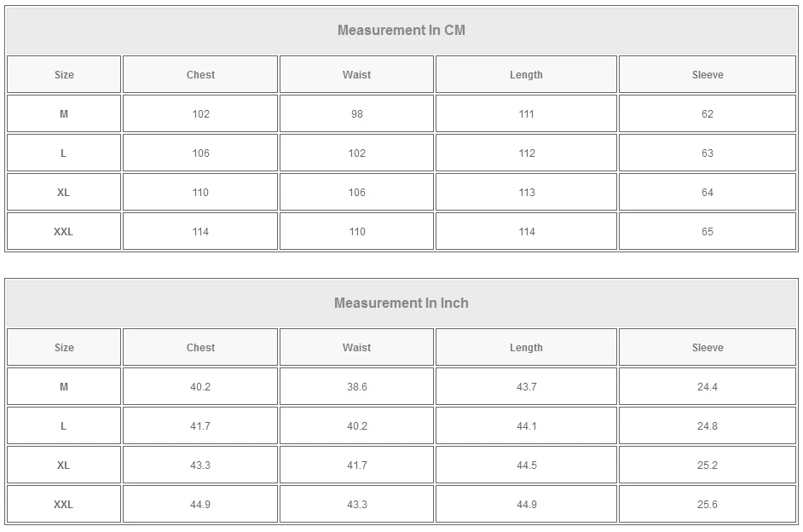This screenshot has height=532, width=803.
Task: Select the length value 111 in the CM table
Action: point(526,114)
